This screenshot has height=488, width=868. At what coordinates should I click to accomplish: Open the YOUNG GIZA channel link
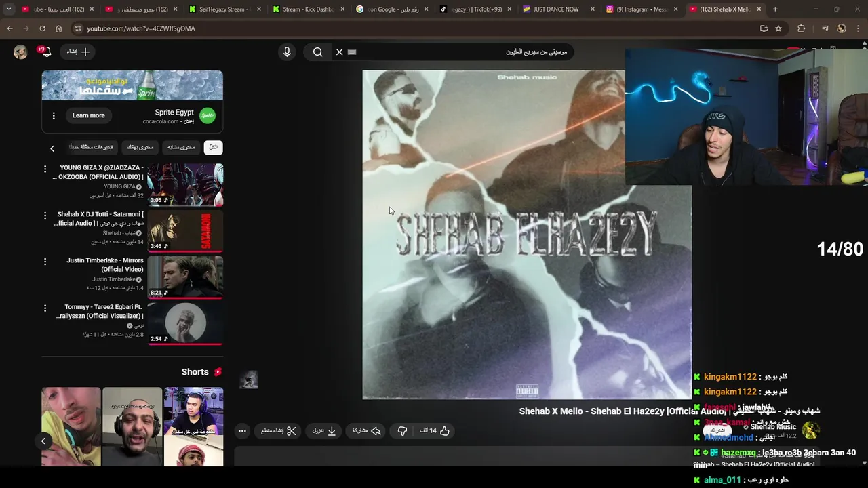[x=119, y=186]
